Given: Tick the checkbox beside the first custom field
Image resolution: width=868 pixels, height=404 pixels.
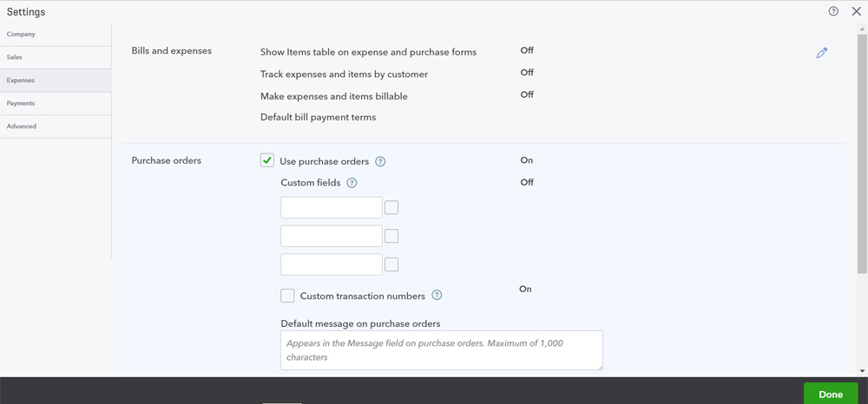Looking at the screenshot, I should click(x=391, y=208).
